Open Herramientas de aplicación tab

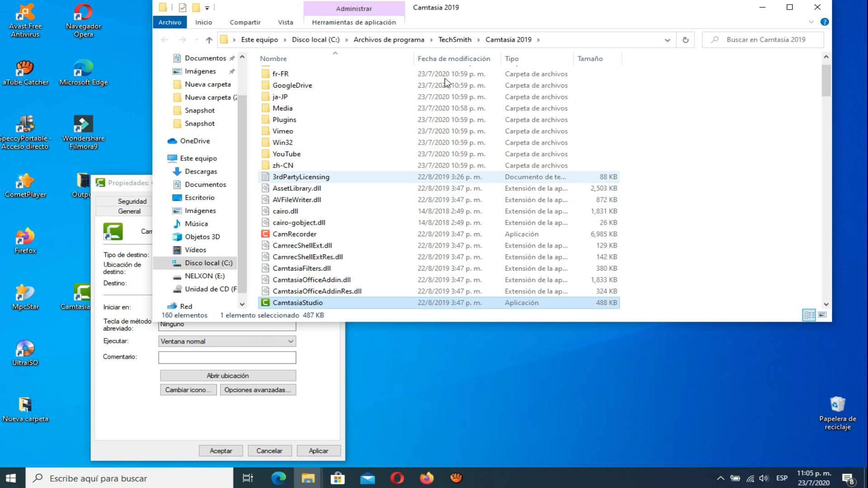[354, 22]
